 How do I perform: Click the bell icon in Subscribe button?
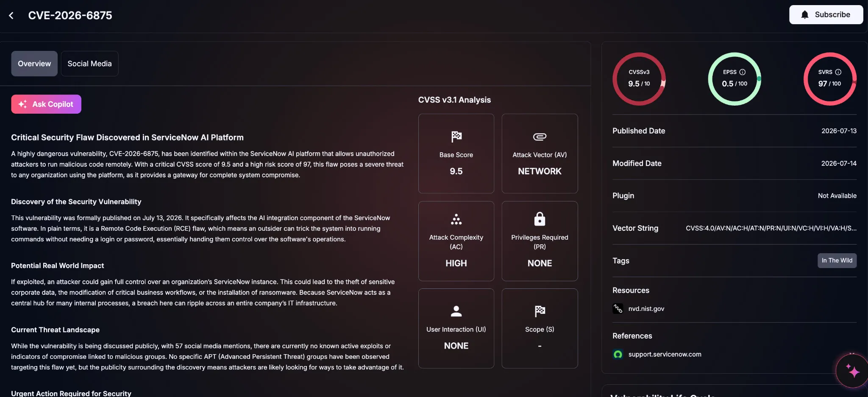point(804,15)
